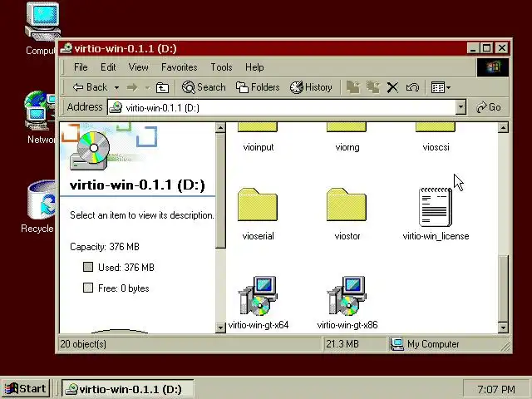Click the 20 object(s) status text
Image resolution: width=532 pixels, height=399 pixels.
pyautogui.click(x=83, y=344)
